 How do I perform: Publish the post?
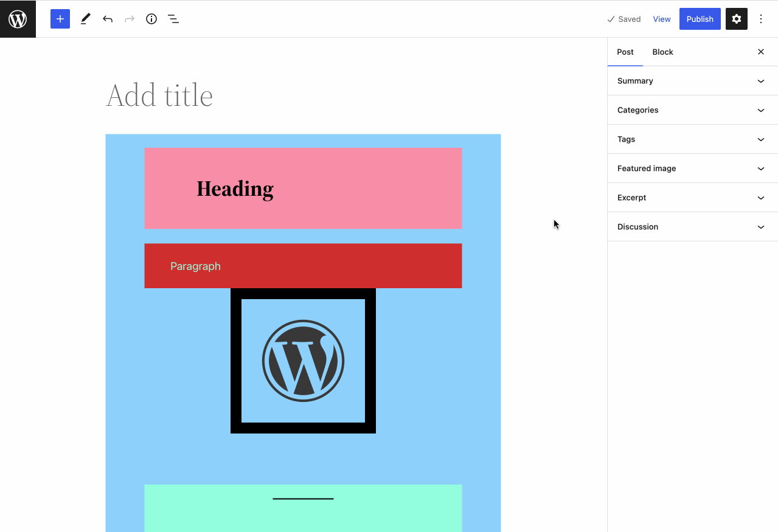(x=700, y=19)
